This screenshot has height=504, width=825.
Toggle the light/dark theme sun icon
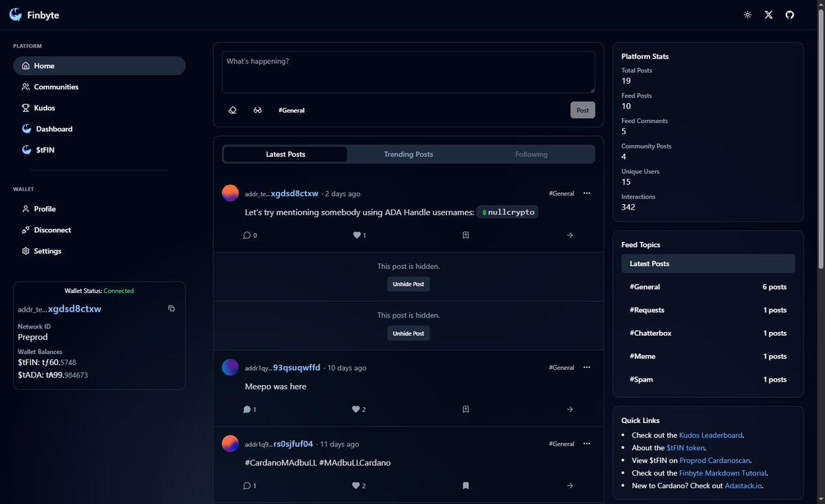[x=748, y=15]
